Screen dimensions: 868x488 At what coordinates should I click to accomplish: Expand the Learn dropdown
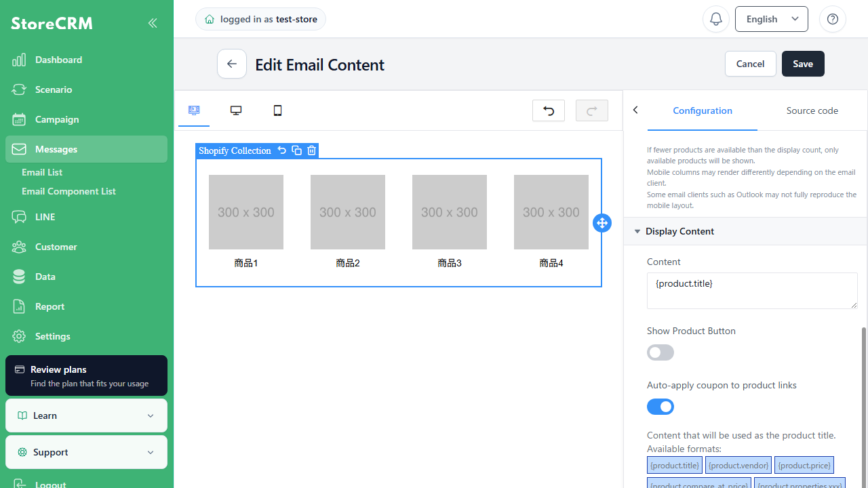pyautogui.click(x=86, y=415)
